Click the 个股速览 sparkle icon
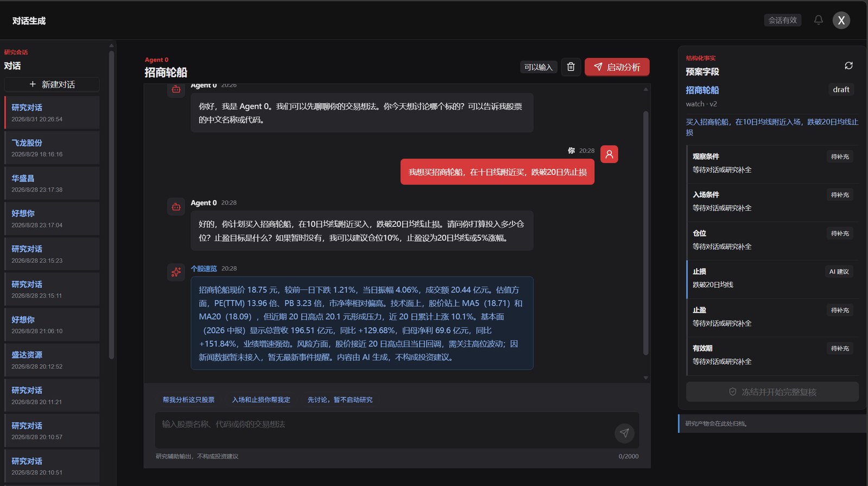868x486 pixels. tap(176, 272)
